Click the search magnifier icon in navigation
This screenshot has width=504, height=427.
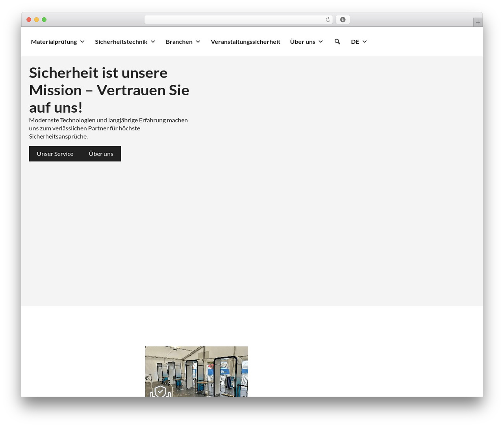337,42
